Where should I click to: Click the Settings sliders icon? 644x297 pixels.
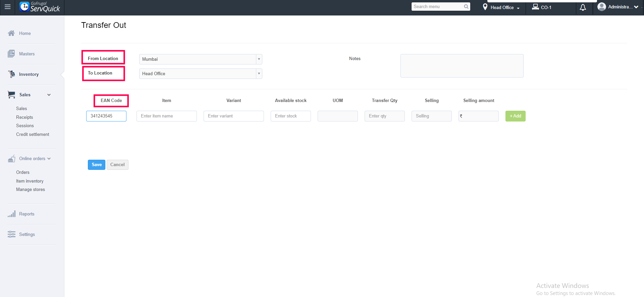[11, 234]
